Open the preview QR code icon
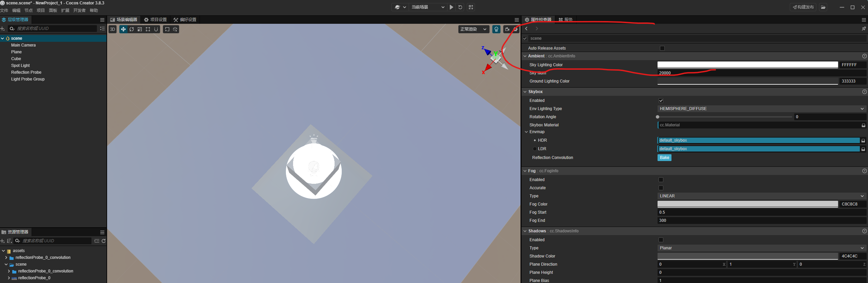Image resolution: width=868 pixels, height=283 pixels. point(471,7)
